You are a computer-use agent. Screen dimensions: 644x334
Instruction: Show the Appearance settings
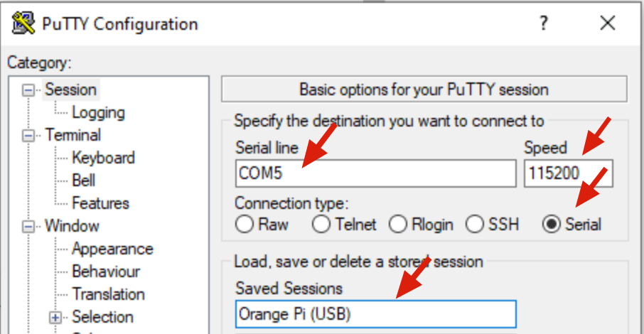(x=112, y=249)
